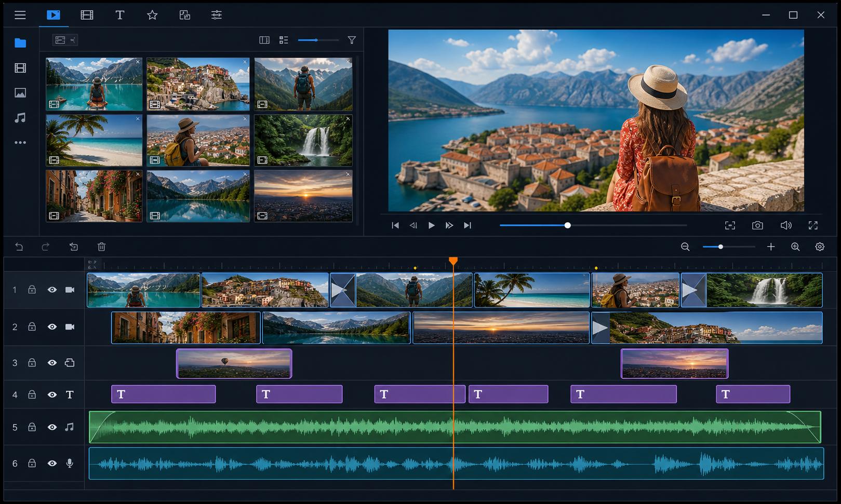
Task: Zoom out the timeline magnifier
Action: coord(685,247)
